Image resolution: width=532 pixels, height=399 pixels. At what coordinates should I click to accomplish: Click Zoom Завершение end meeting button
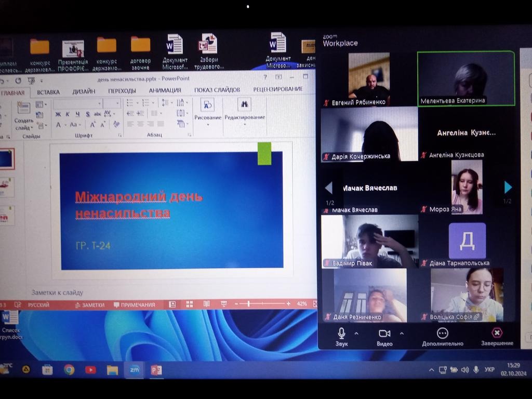click(x=497, y=337)
